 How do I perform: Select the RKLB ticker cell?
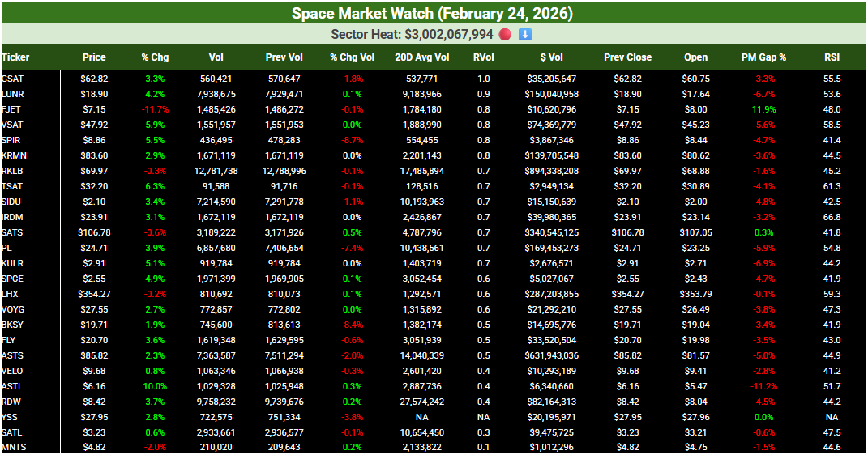[12, 172]
